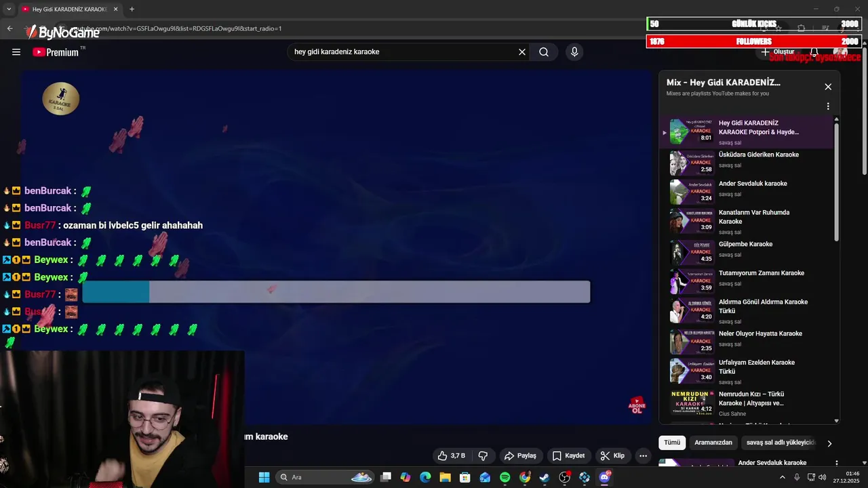Open File Explorer from taskbar

(x=445, y=477)
